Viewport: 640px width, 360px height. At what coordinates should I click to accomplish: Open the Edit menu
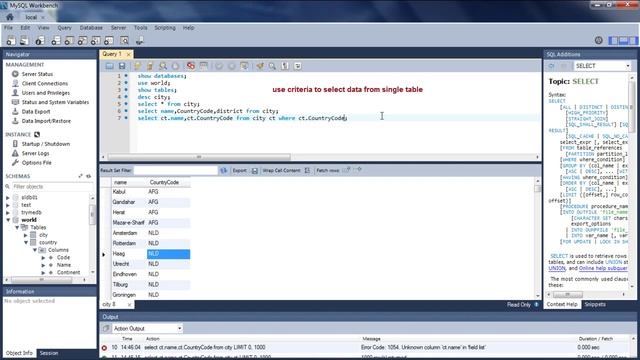25,28
